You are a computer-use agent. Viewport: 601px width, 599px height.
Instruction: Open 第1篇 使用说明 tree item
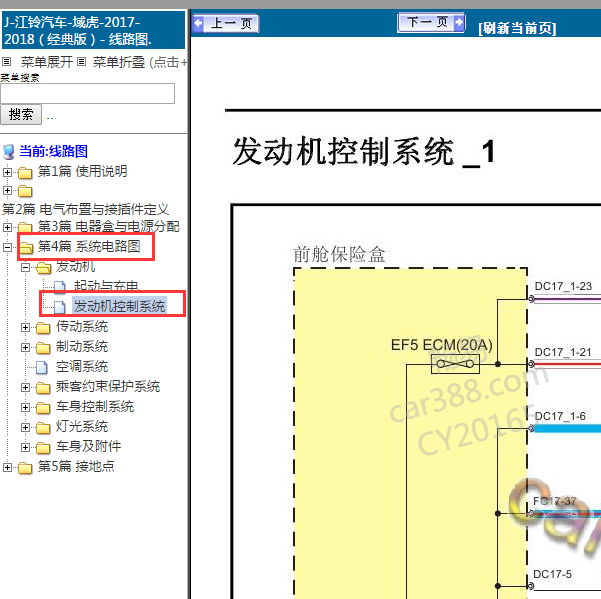pos(82,171)
